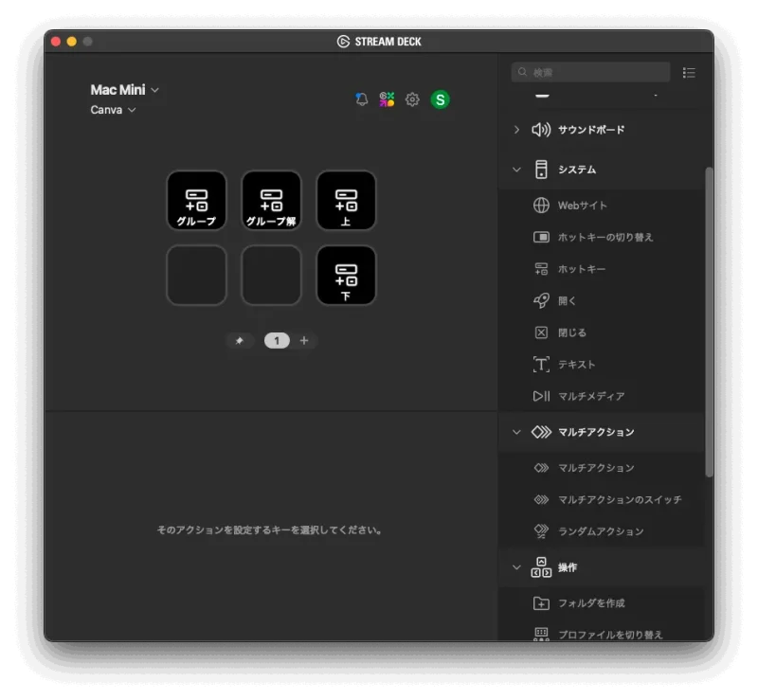The height and width of the screenshot is (700, 758).
Task: Click the フォルダを作成 folder icon
Action: (541, 603)
